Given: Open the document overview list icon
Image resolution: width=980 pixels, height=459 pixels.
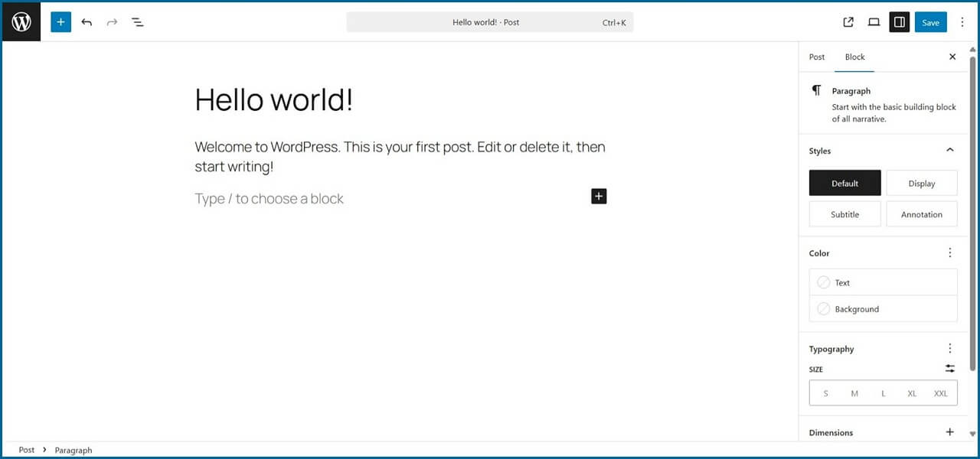Looking at the screenshot, I should [138, 22].
